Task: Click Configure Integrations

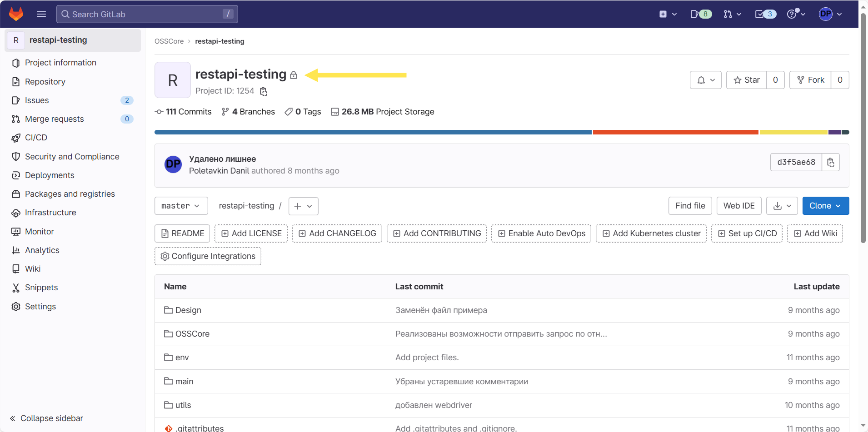Action: pyautogui.click(x=208, y=256)
